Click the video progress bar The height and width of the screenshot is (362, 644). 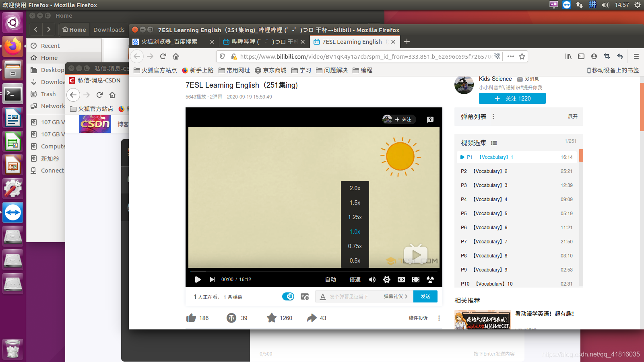(314, 271)
